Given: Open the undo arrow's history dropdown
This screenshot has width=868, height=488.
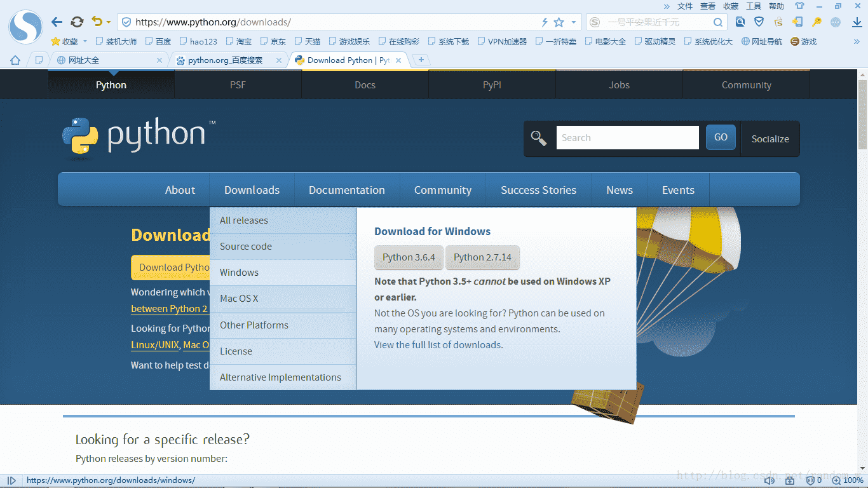Looking at the screenshot, I should click(109, 22).
